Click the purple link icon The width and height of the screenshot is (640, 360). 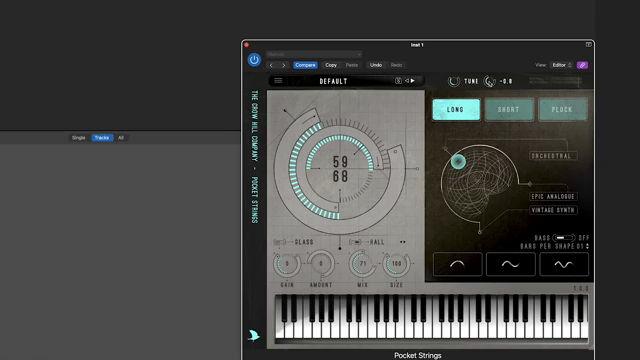tap(582, 65)
